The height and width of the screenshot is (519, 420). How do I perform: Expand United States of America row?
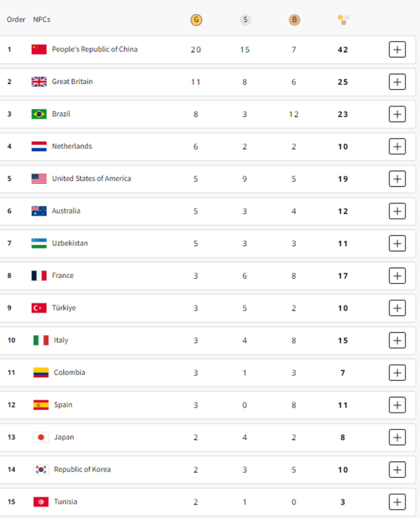397,179
